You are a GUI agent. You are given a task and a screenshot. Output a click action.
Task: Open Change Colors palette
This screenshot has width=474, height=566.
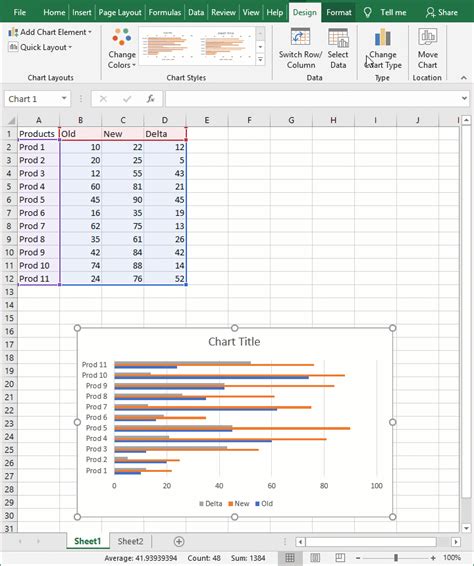pyautogui.click(x=122, y=49)
